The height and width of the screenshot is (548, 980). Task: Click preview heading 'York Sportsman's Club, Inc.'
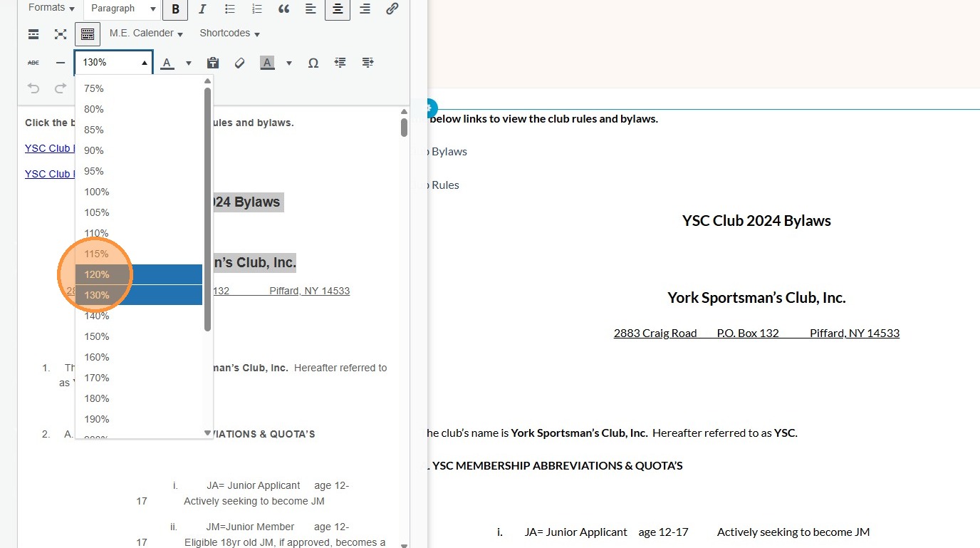click(756, 298)
